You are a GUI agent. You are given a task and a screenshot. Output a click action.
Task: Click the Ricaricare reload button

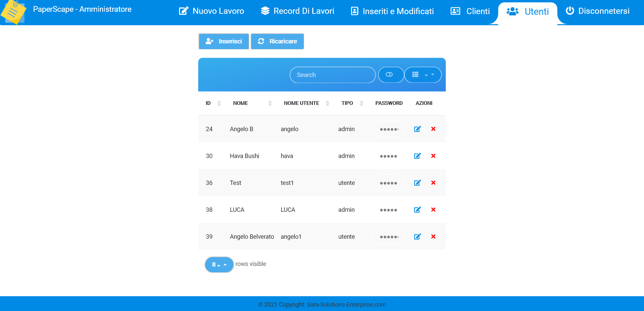pyautogui.click(x=277, y=41)
